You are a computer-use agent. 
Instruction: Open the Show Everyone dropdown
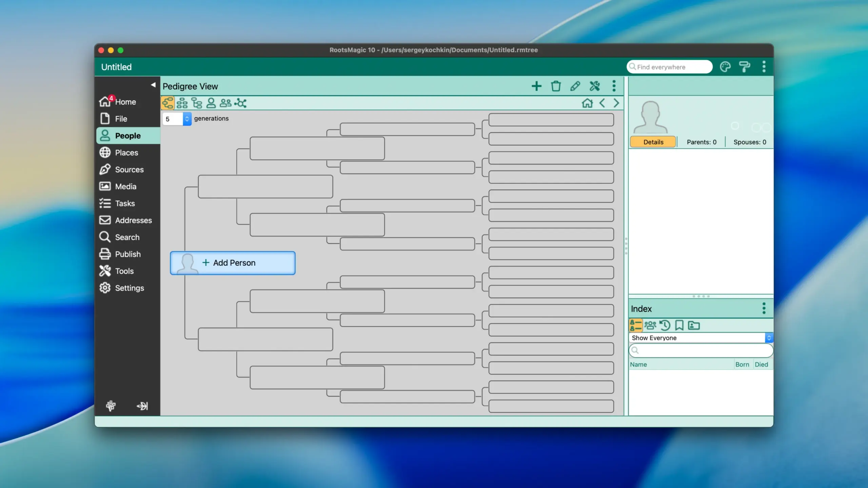click(701, 338)
